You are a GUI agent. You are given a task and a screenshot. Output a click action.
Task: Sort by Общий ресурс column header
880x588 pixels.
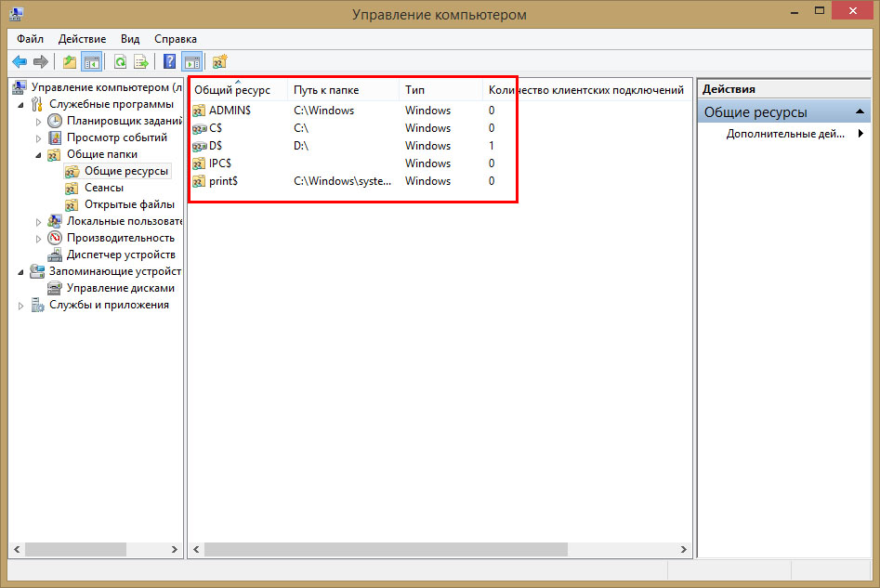tap(238, 90)
